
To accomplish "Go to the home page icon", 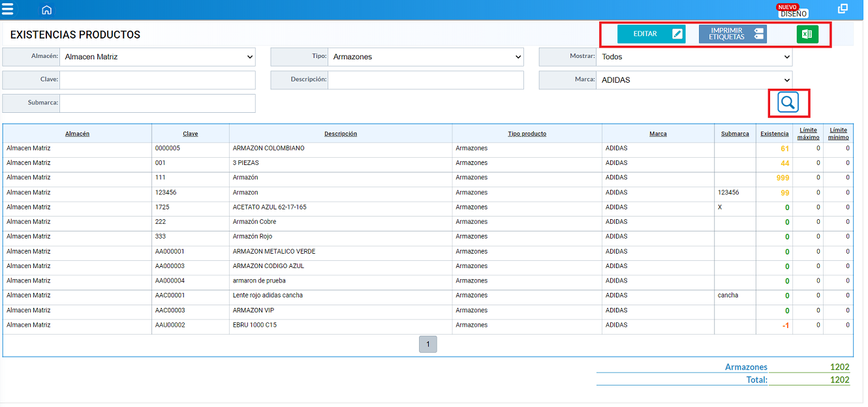I will click(46, 10).
